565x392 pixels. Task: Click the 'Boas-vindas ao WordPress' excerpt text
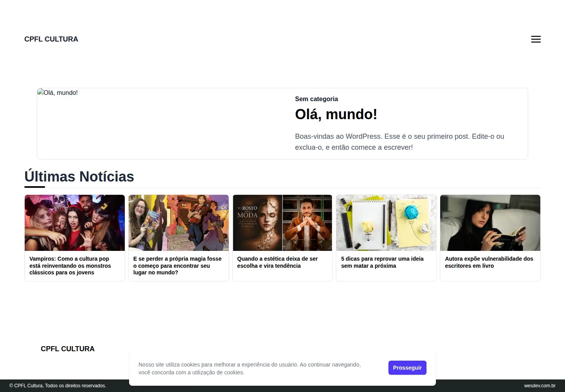click(399, 142)
